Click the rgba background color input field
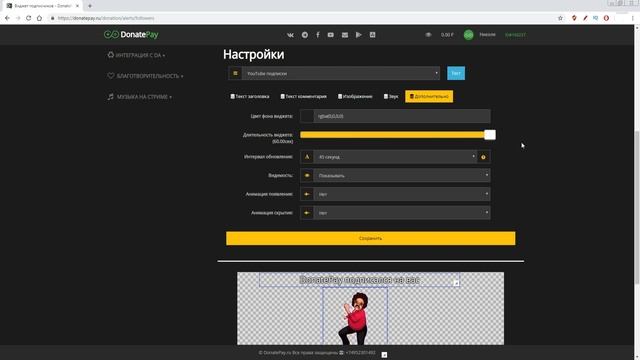This screenshot has width=640, height=360. tap(402, 116)
